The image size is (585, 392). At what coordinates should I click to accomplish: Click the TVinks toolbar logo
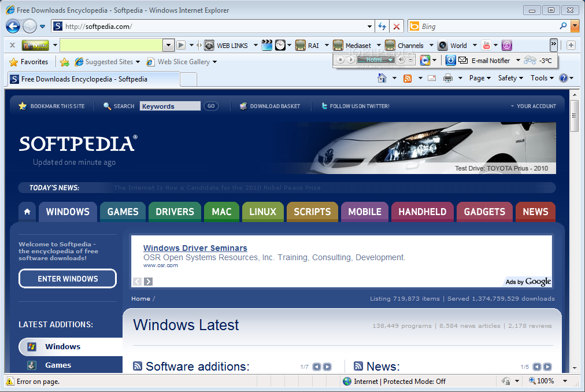[x=35, y=46]
